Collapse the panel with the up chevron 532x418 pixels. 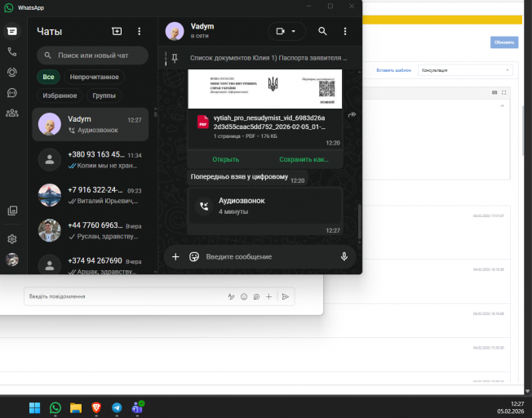coord(502,106)
